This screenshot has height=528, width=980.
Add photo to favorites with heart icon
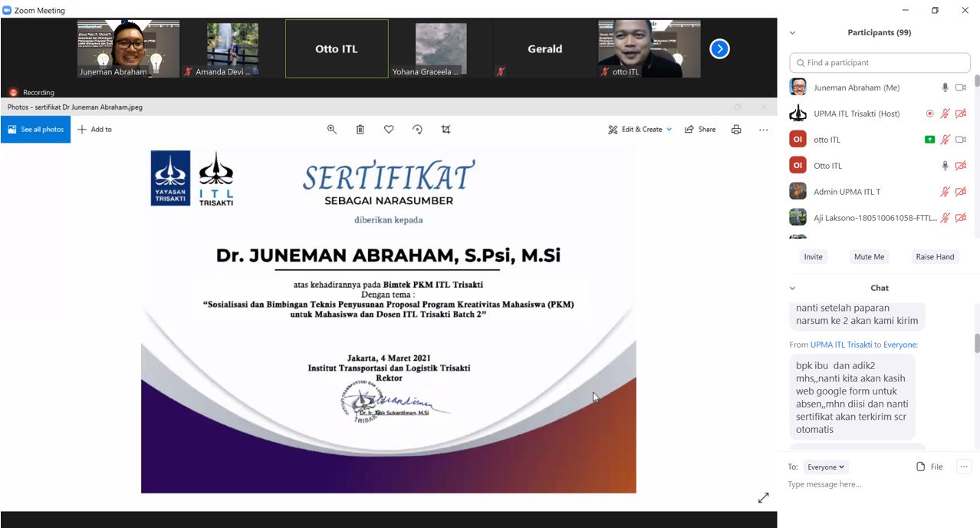tap(389, 130)
